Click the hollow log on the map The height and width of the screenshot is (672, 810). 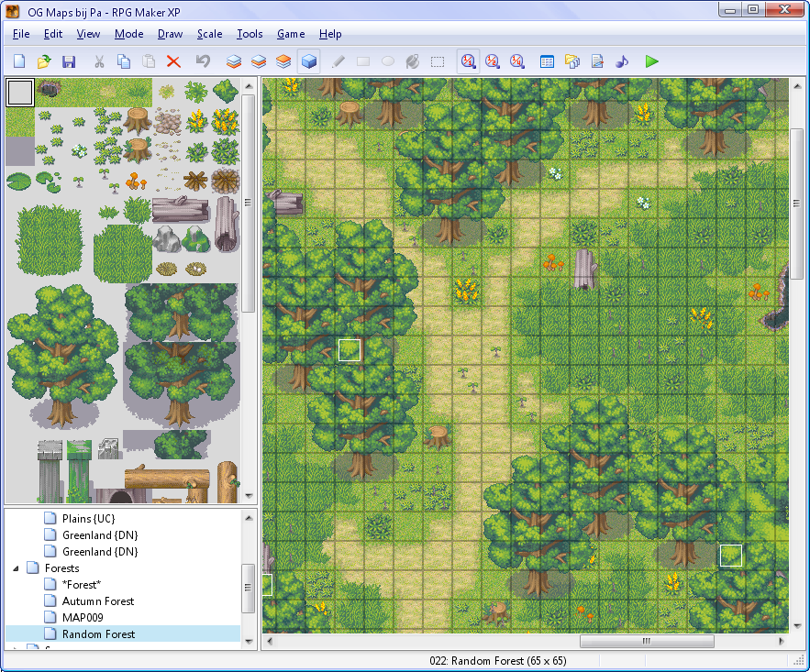(585, 269)
